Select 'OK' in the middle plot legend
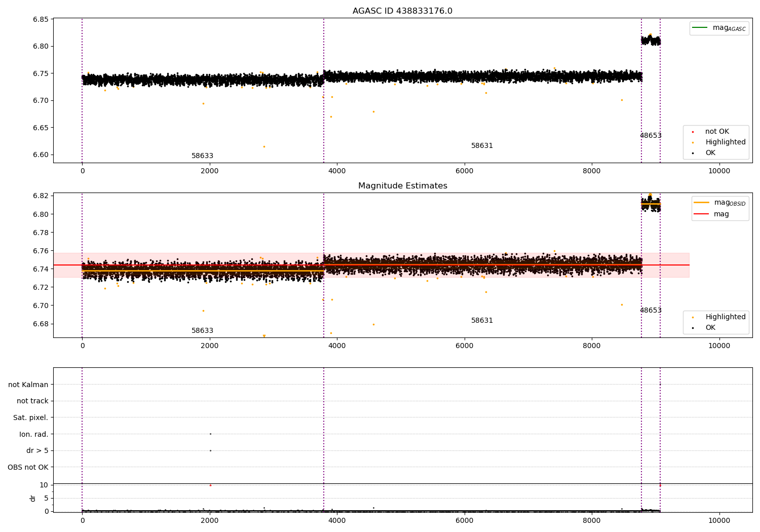Screen dimensions: 760x532 tap(710, 328)
